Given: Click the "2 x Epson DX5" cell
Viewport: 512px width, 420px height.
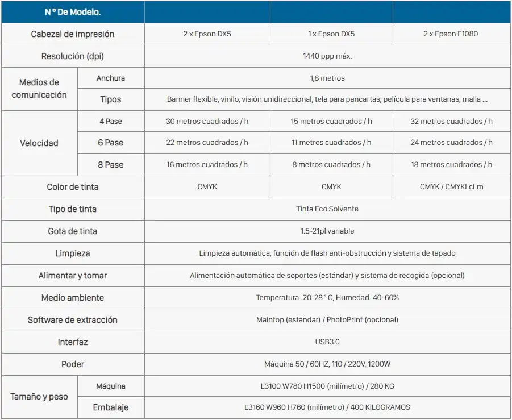Looking at the screenshot, I should pos(207,34).
